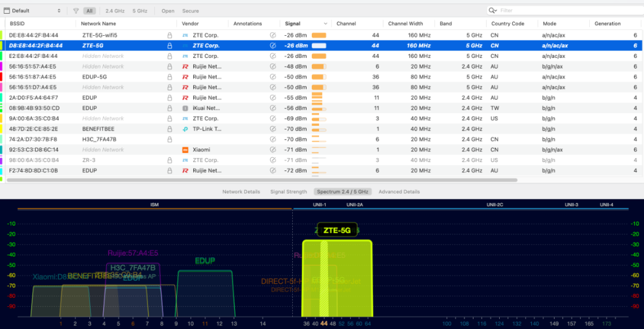The height and width of the screenshot is (329, 644).
Task: Sort networks by Channel Width column
Action: [x=405, y=24]
